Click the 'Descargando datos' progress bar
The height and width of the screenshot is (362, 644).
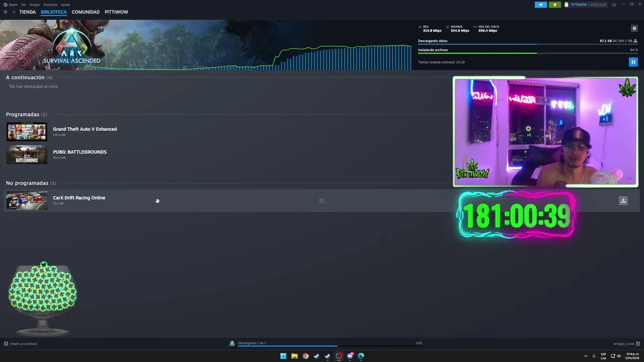coord(528,45)
